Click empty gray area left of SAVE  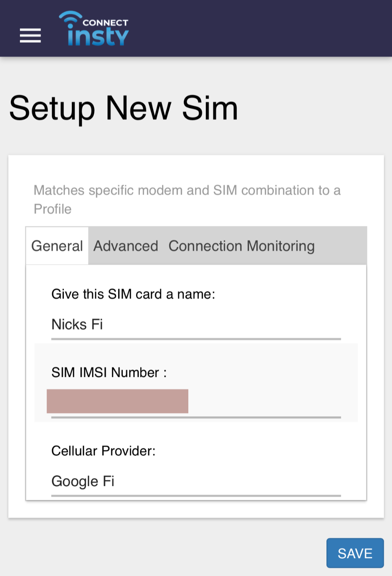pyautogui.click(x=166, y=553)
